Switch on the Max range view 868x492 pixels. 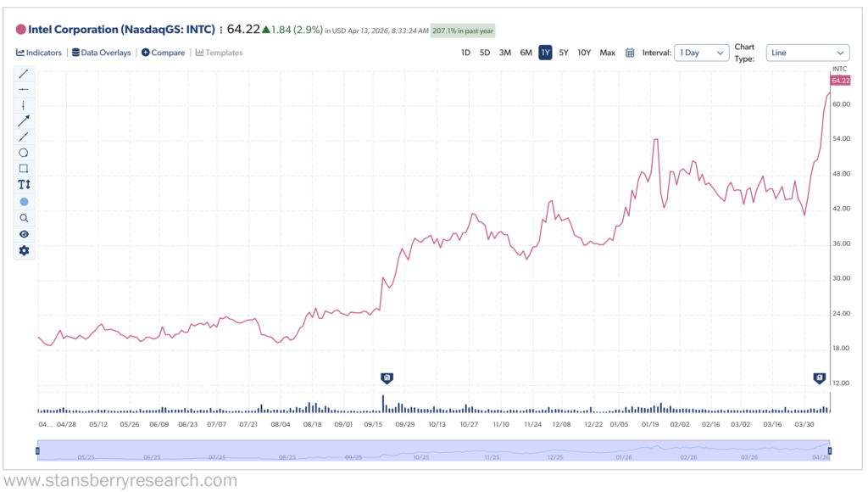click(x=607, y=53)
